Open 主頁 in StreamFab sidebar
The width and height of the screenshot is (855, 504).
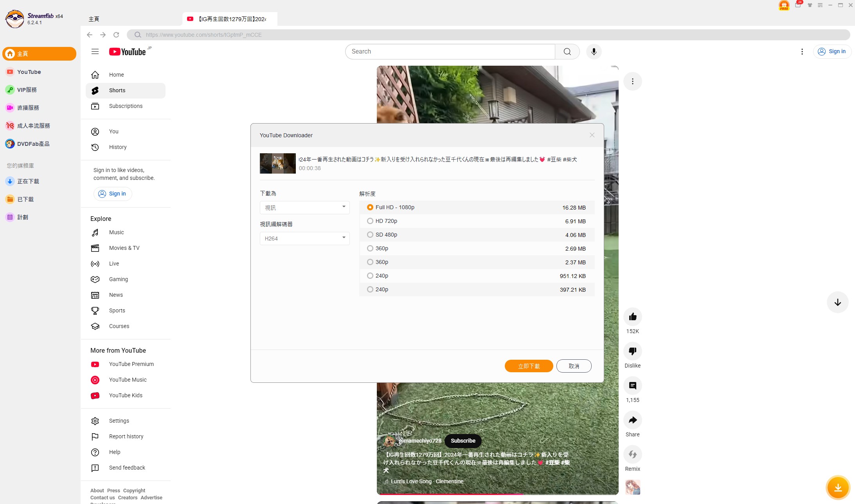39,54
